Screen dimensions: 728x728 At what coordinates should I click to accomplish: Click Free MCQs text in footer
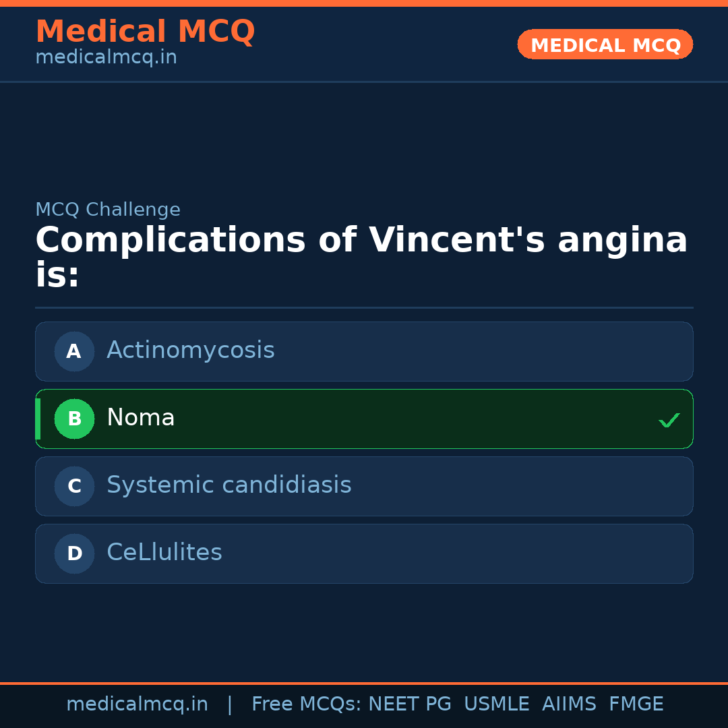point(306,704)
